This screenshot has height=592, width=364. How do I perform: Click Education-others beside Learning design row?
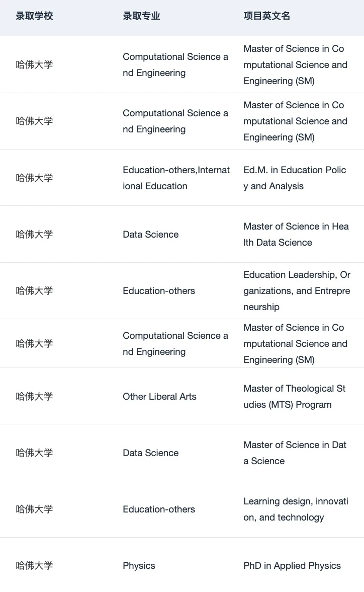pos(159,509)
